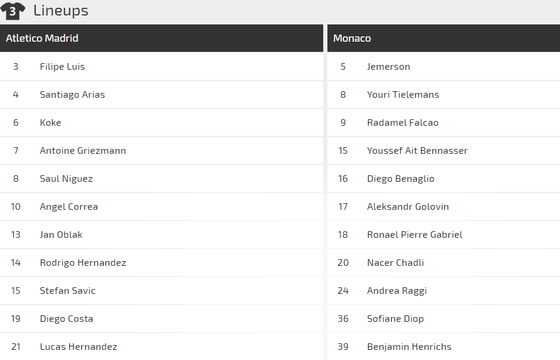Click Angel Correa player name
560x360 pixels.
(x=69, y=207)
